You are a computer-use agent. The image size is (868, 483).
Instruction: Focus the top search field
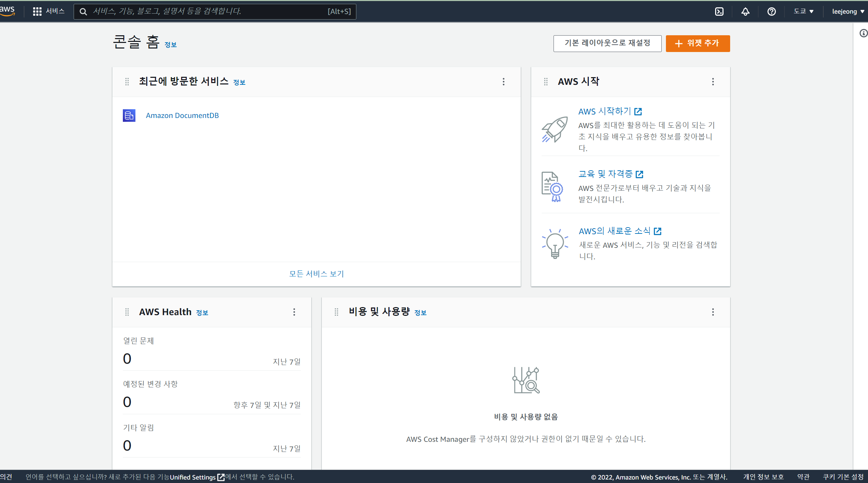(215, 12)
